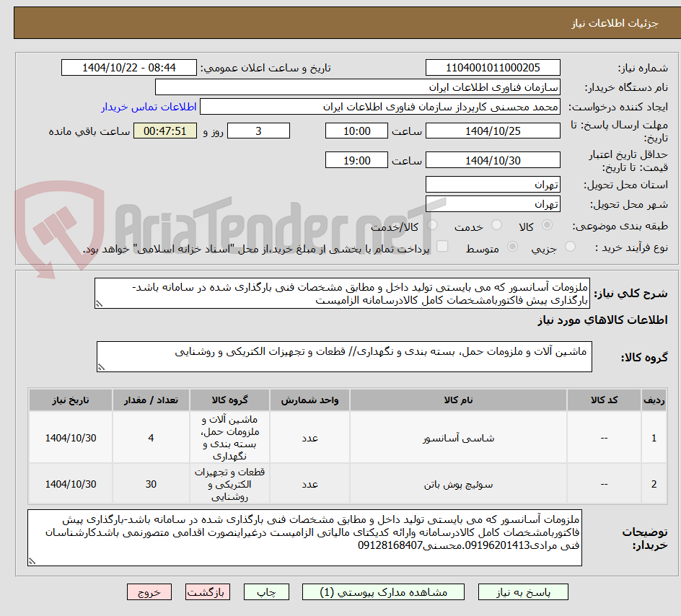The width and height of the screenshot is (681, 616).
Task: Click the اطلاعات کالاهای مورد نیاز heading
Action: pyautogui.click(x=603, y=320)
